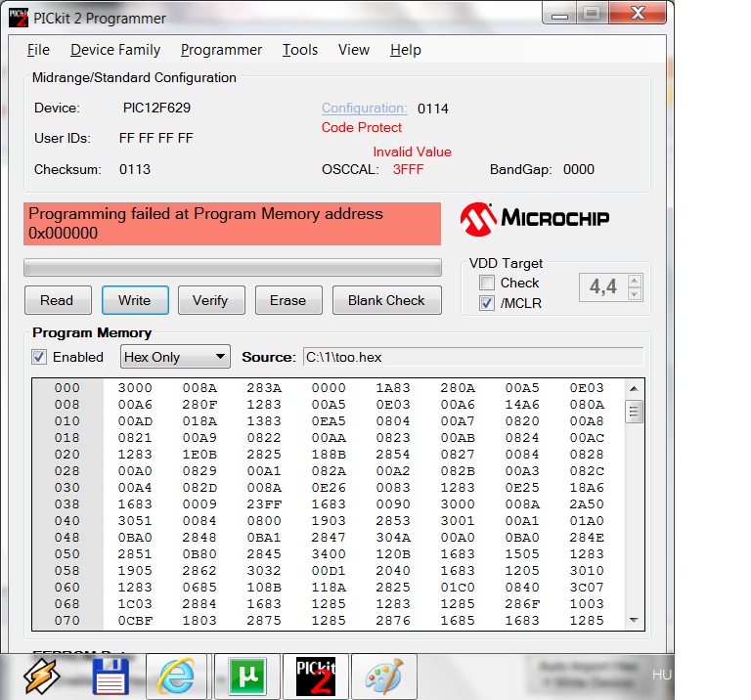Click the BandGap value 0000
The height and width of the screenshot is (700, 751).
[579, 169]
